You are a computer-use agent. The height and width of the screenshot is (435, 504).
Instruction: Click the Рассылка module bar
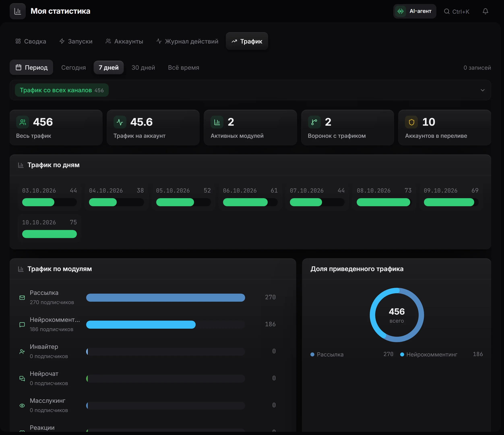[165, 298]
